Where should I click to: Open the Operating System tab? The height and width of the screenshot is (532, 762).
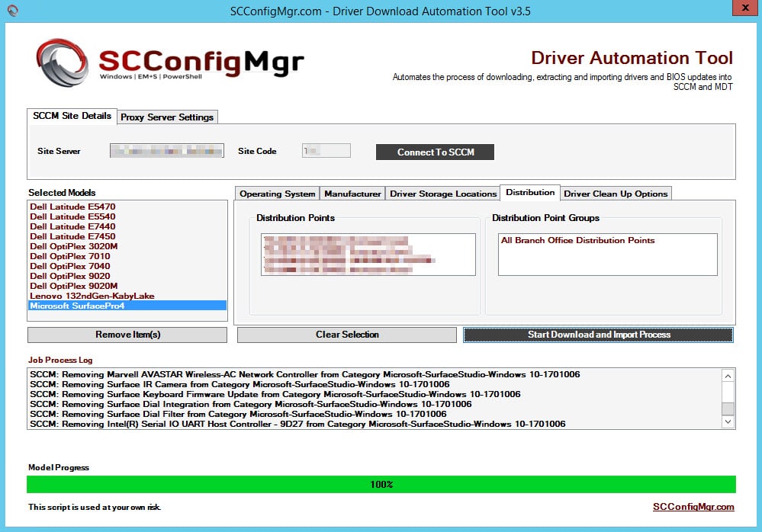pyautogui.click(x=278, y=194)
